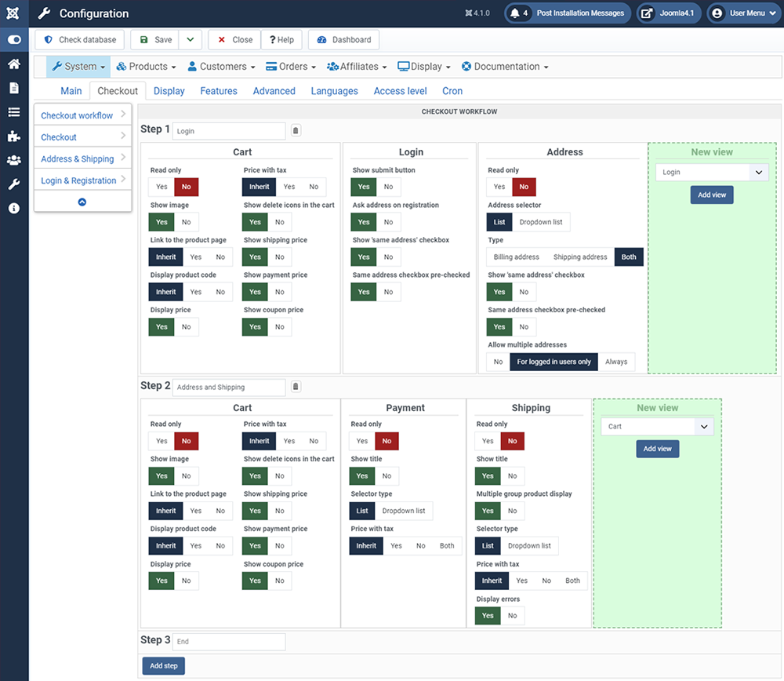Screen dimensions: 784x681
Task: Open Checkout workflow side link
Action: tap(83, 115)
